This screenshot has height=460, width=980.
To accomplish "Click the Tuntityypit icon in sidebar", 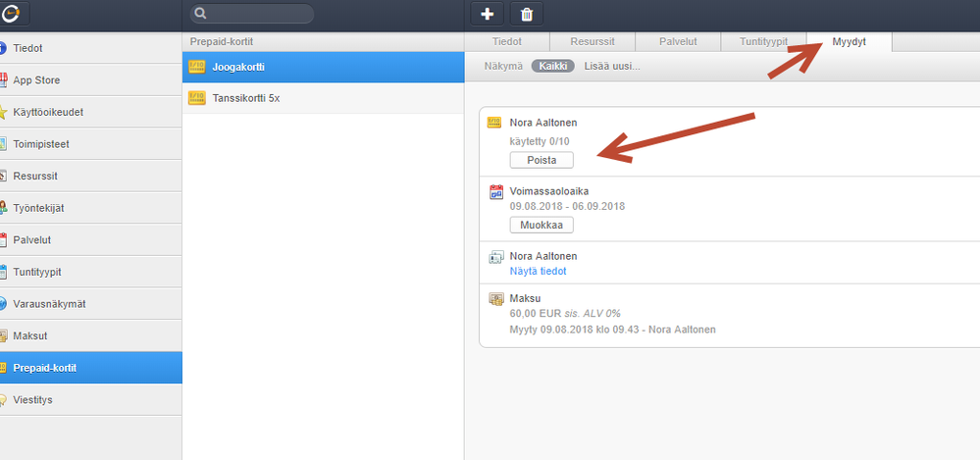I will tap(3, 272).
